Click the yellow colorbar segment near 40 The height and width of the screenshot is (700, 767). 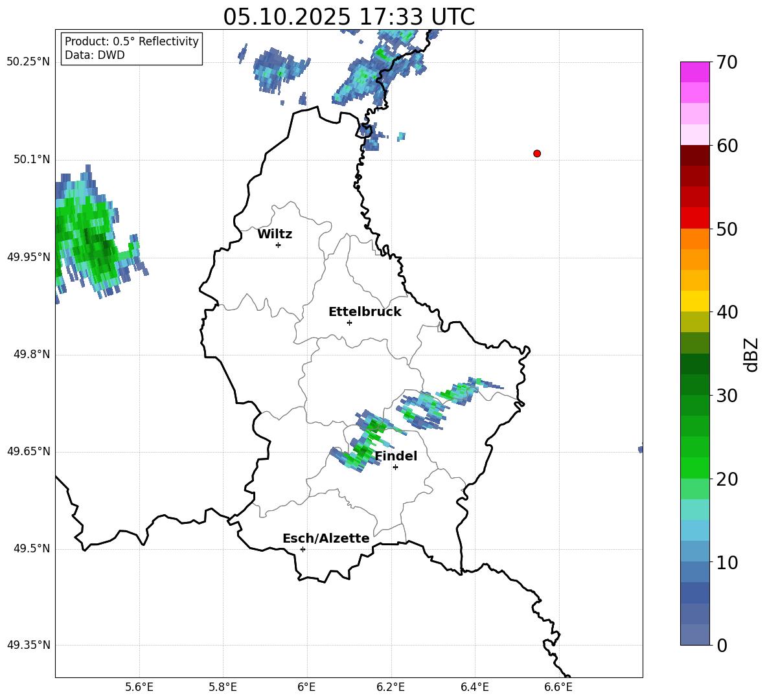[694, 301]
